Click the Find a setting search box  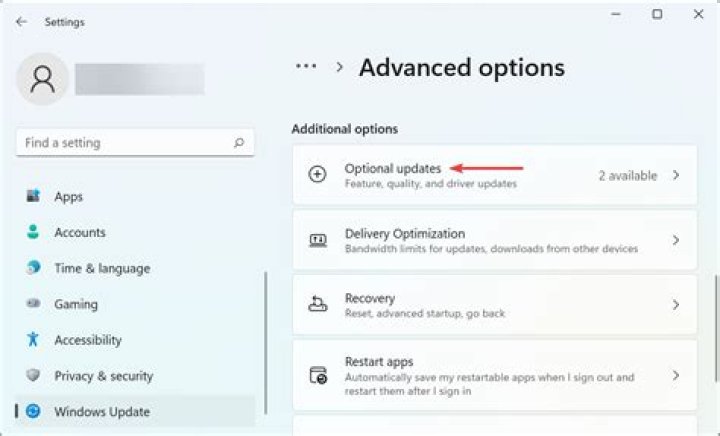tap(135, 143)
